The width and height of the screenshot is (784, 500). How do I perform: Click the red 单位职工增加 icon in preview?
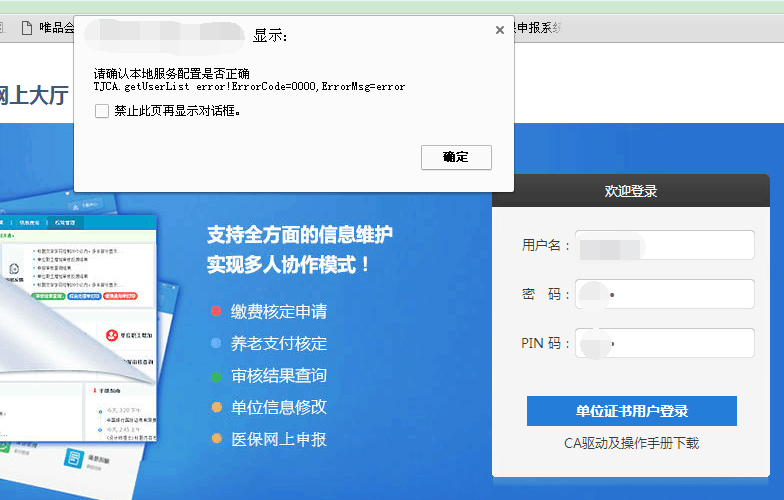115,336
